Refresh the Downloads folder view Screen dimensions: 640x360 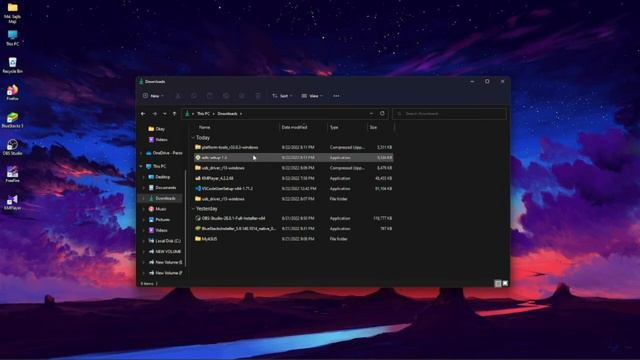382,113
